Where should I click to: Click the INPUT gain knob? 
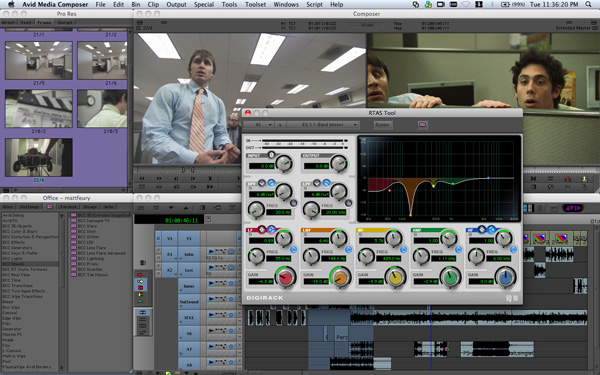pyautogui.click(x=284, y=163)
